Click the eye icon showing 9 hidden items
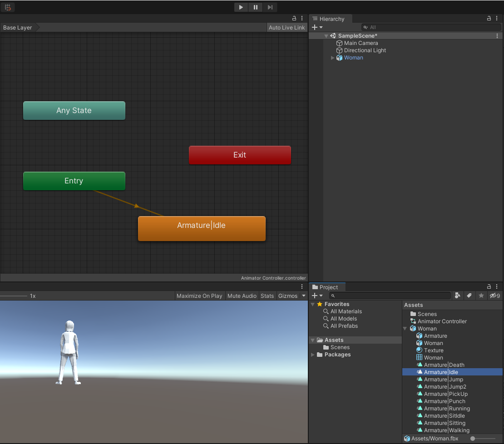Viewport: 504px width, 444px height. (494, 296)
